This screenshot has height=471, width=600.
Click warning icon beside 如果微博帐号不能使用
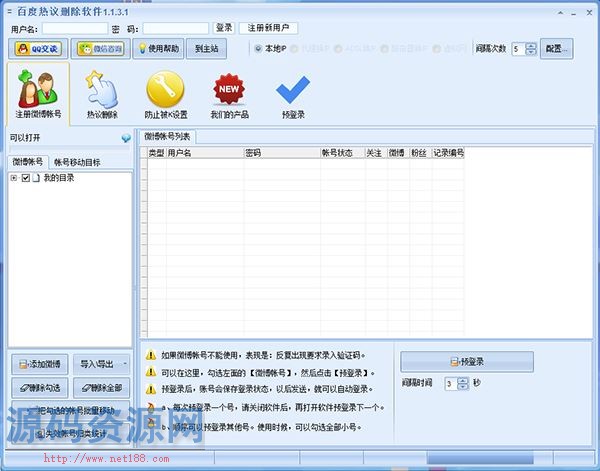(151, 355)
